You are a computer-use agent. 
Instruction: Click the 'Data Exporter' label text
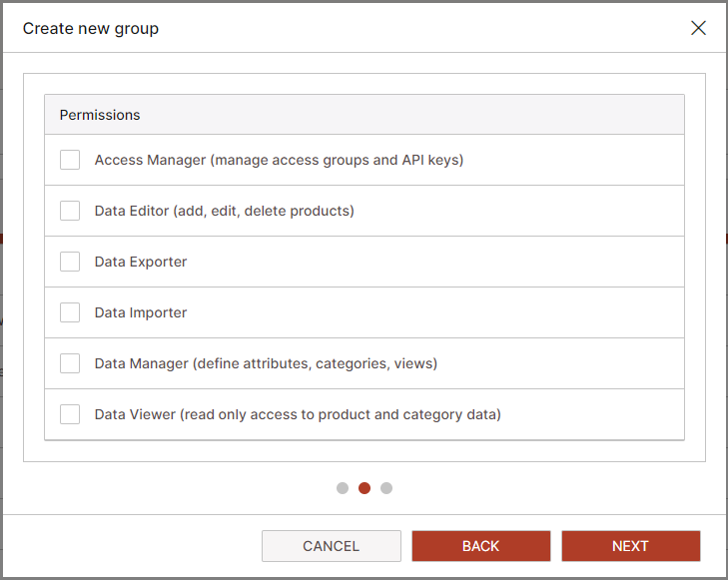(x=141, y=262)
